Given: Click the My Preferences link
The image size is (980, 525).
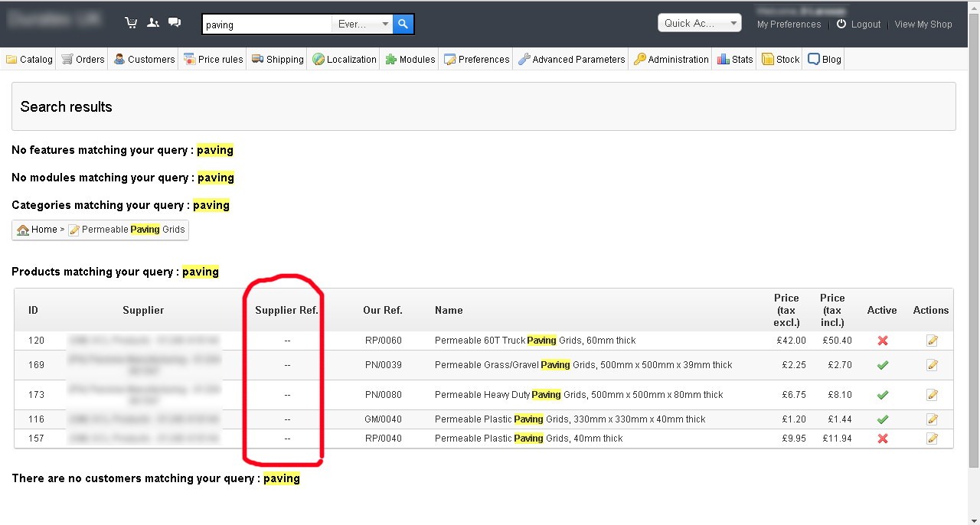Looking at the screenshot, I should coord(789,24).
